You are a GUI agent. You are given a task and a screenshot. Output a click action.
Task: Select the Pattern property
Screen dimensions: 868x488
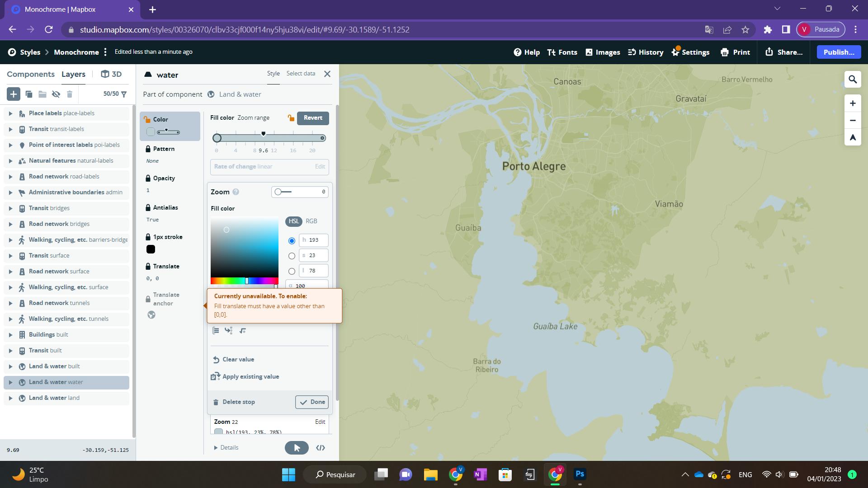(170, 155)
